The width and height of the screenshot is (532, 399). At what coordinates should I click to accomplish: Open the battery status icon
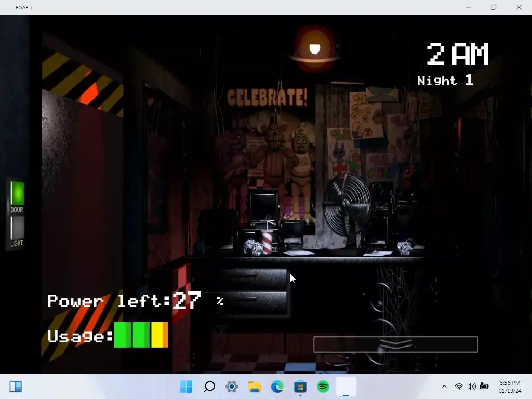(x=484, y=387)
